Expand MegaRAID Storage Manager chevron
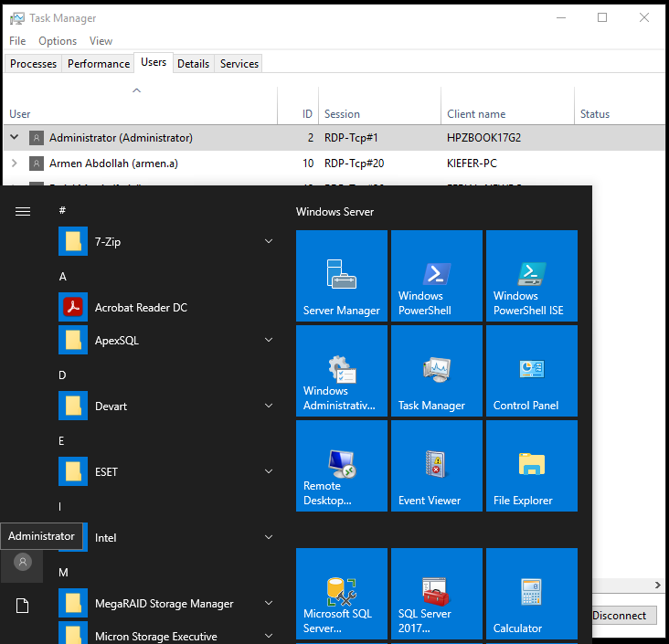 click(x=269, y=603)
